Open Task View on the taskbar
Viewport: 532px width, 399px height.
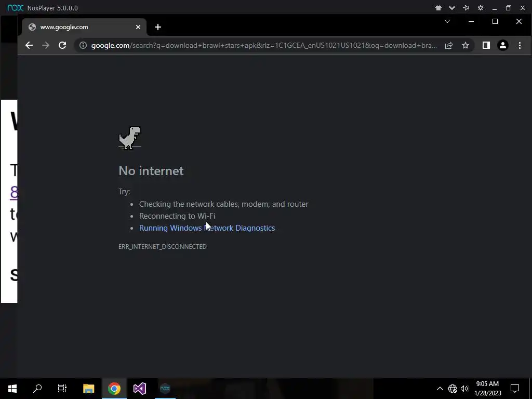(x=62, y=389)
